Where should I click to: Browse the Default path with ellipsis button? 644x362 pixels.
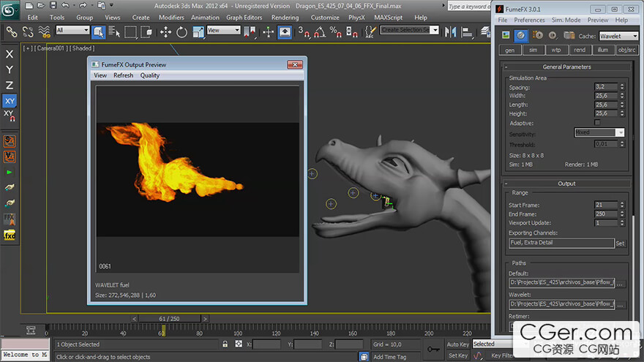620,283
